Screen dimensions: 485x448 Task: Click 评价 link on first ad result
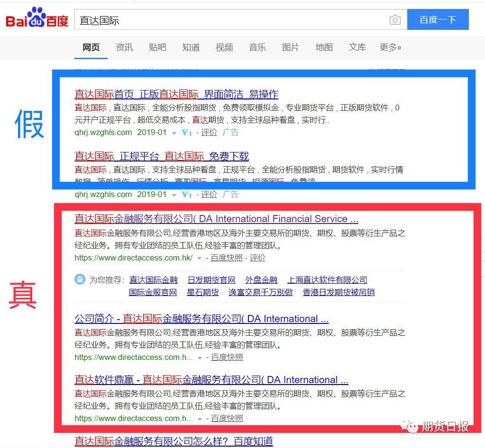(209, 132)
